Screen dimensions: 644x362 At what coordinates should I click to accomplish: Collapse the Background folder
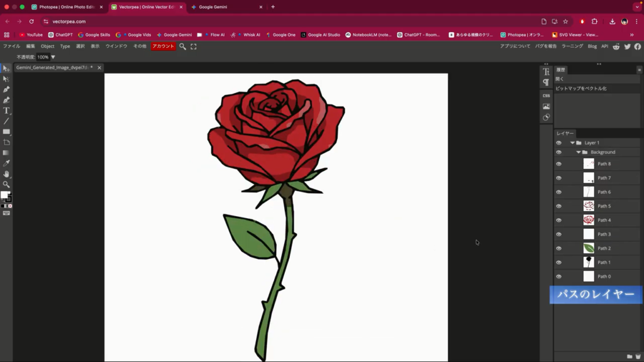(579, 152)
